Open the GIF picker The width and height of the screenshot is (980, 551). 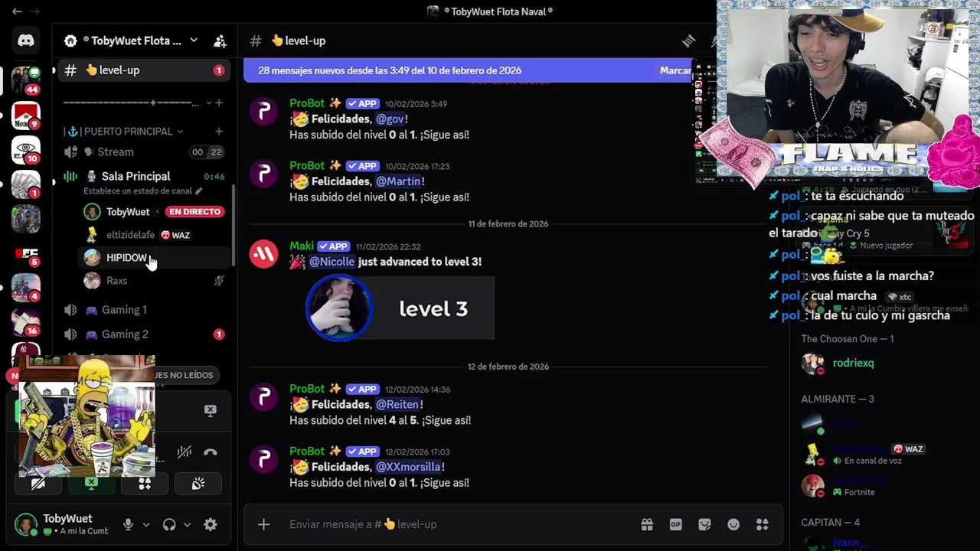676,524
